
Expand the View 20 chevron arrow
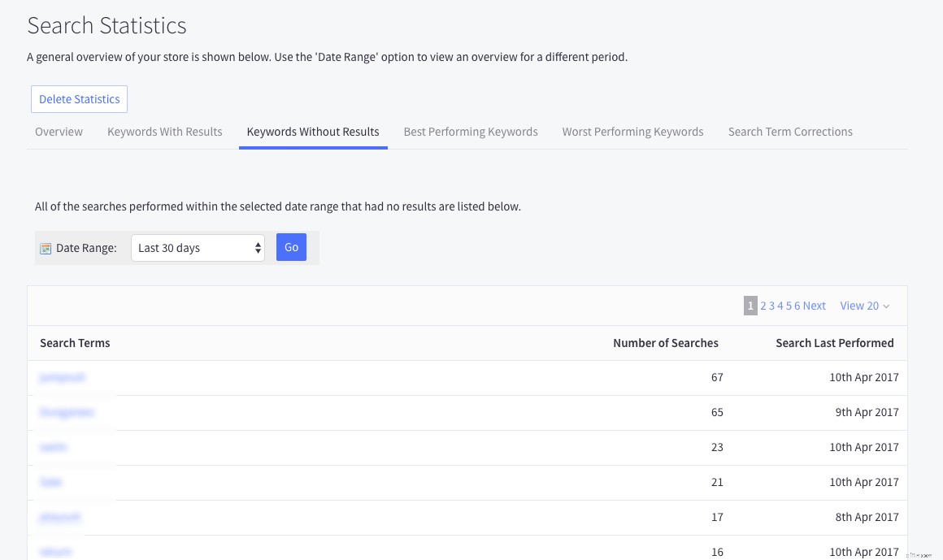pyautogui.click(x=885, y=306)
